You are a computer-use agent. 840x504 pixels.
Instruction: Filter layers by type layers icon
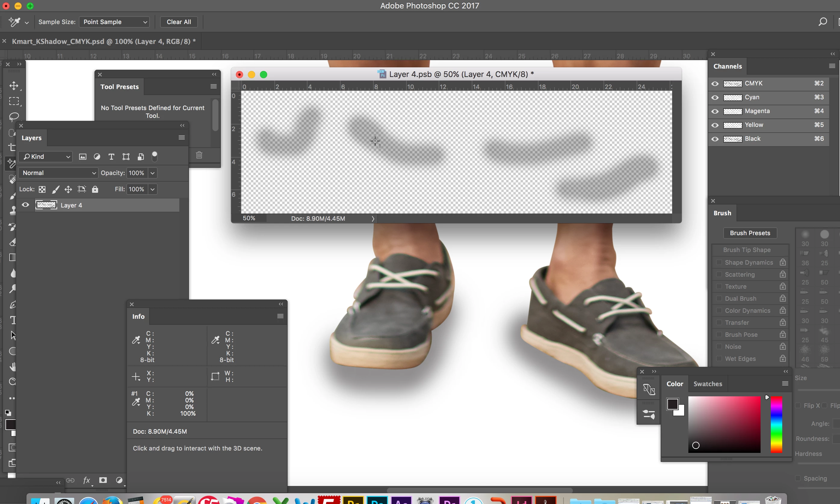pos(111,157)
